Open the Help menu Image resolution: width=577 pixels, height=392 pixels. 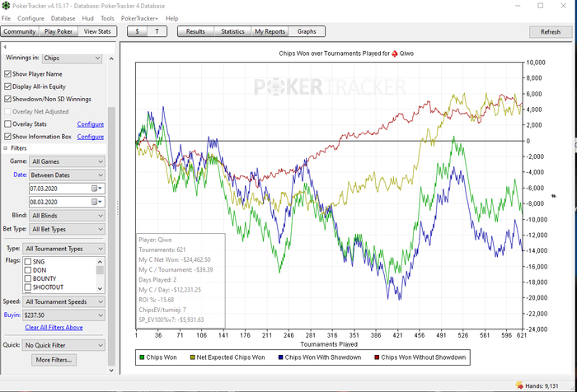pyautogui.click(x=171, y=18)
